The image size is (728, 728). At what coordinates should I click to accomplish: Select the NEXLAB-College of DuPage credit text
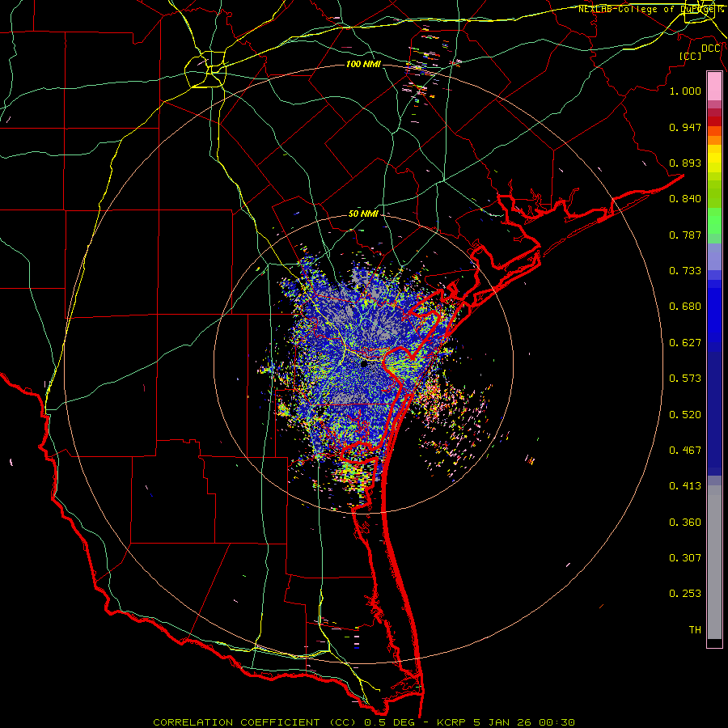pyautogui.click(x=650, y=9)
